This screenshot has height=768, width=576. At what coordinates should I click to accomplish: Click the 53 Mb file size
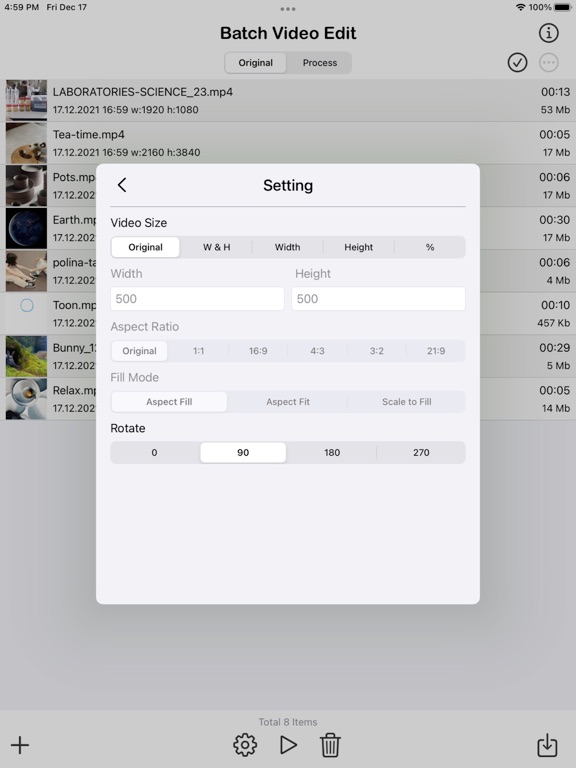pyautogui.click(x=555, y=110)
